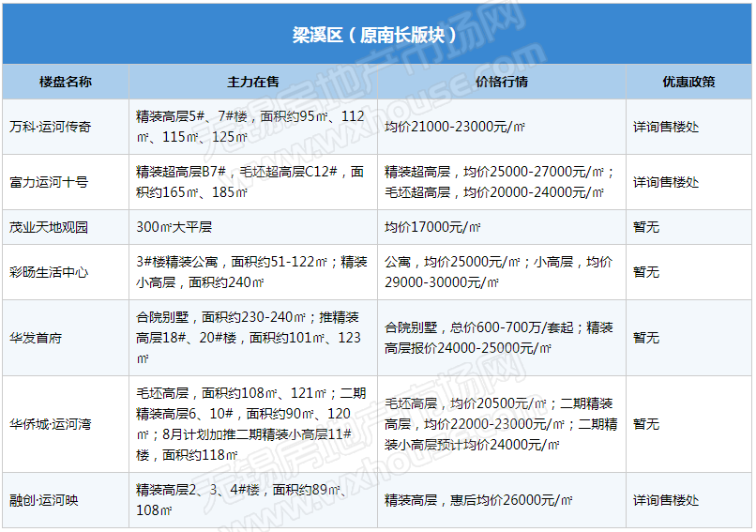Click the 均价21000-23000元/㎡ price cell
Image resolution: width=756 pixels, height=532 pixels.
click(x=455, y=126)
